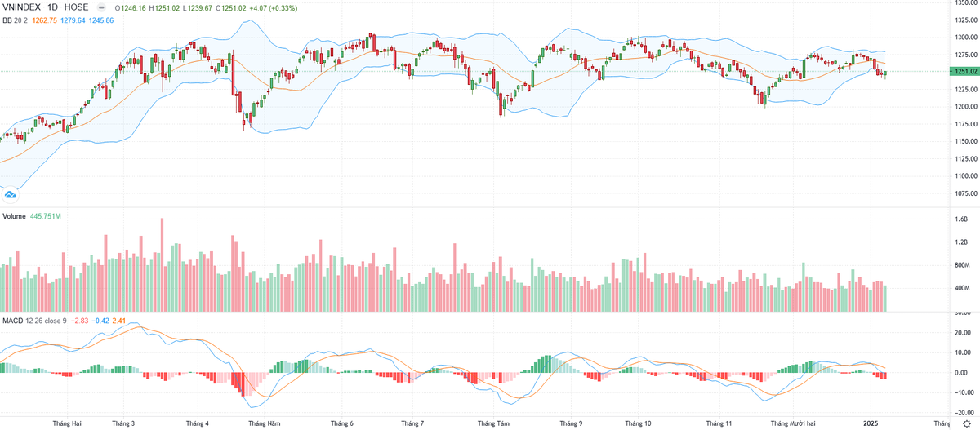980x430 pixels.
Task: Select the Volume indicator legend title
Action: (x=16, y=216)
